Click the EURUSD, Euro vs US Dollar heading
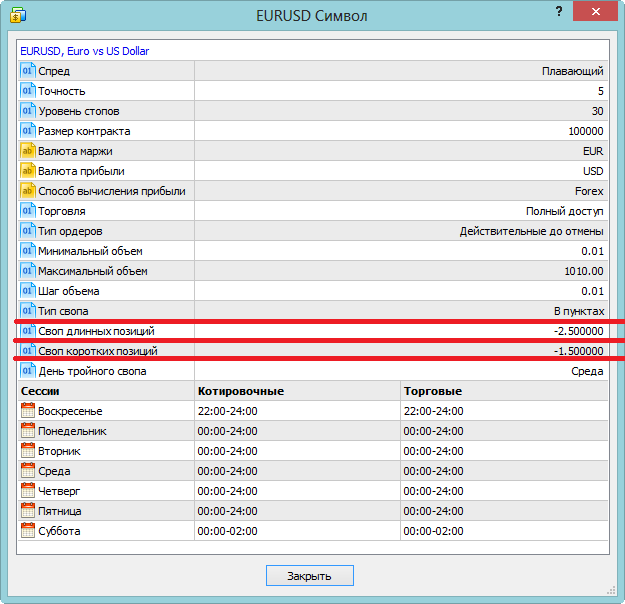 [x=85, y=51]
